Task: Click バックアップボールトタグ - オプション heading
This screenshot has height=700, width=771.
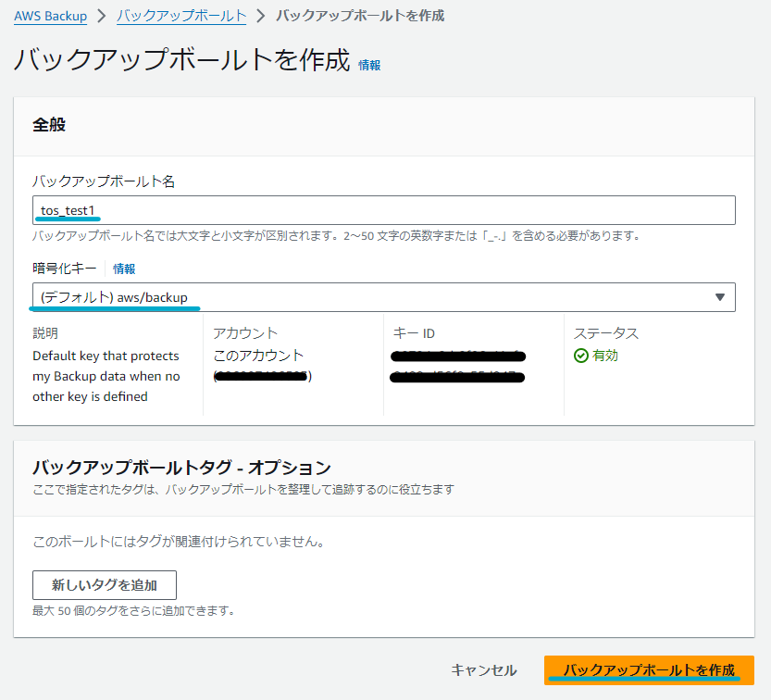Action: [181, 468]
